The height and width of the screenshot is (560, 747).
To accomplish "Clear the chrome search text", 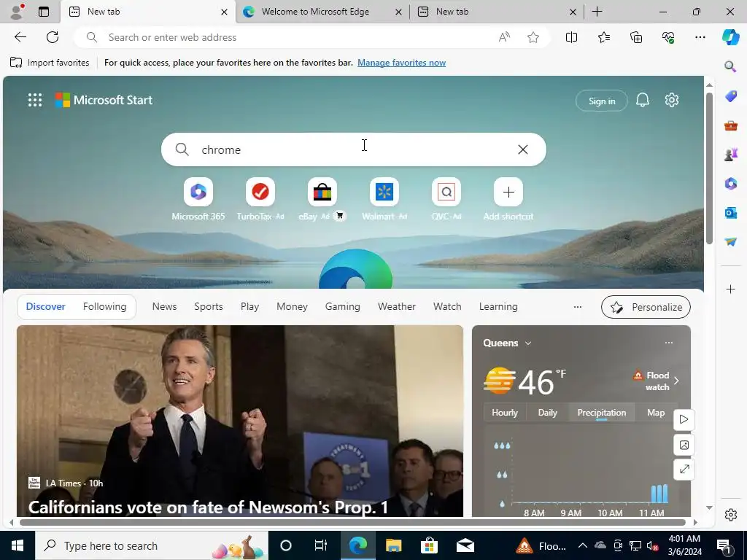I will [522, 149].
